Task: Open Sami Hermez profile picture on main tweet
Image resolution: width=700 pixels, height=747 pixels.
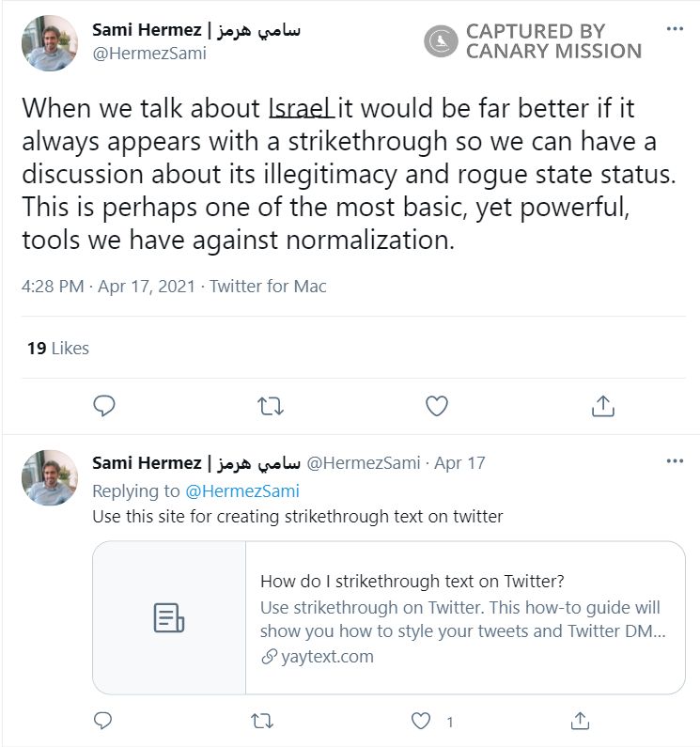Action: [49, 42]
